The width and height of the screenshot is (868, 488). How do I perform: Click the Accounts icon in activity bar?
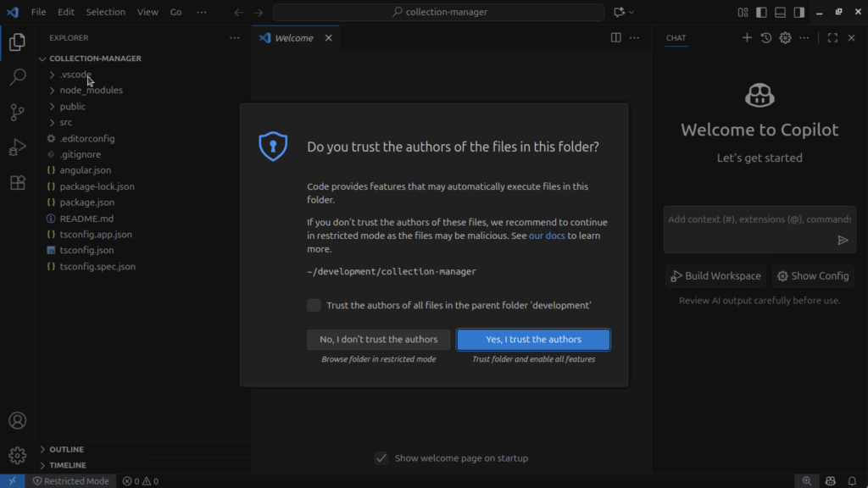point(17,421)
